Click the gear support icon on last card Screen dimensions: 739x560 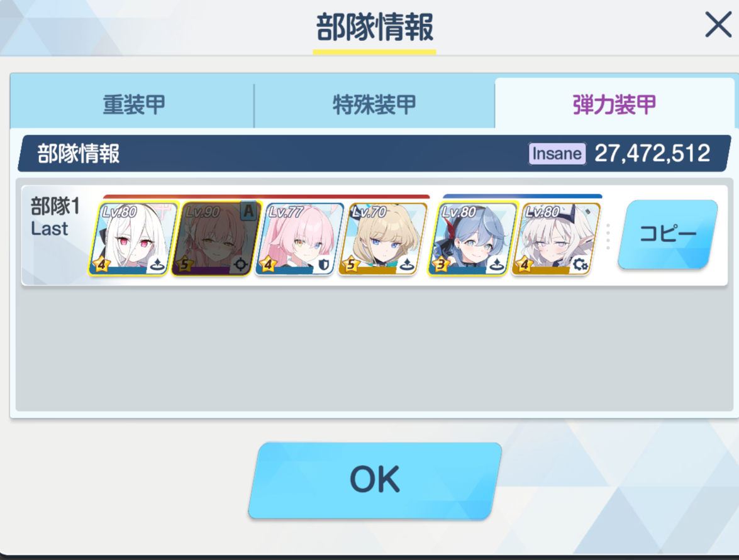point(580,265)
